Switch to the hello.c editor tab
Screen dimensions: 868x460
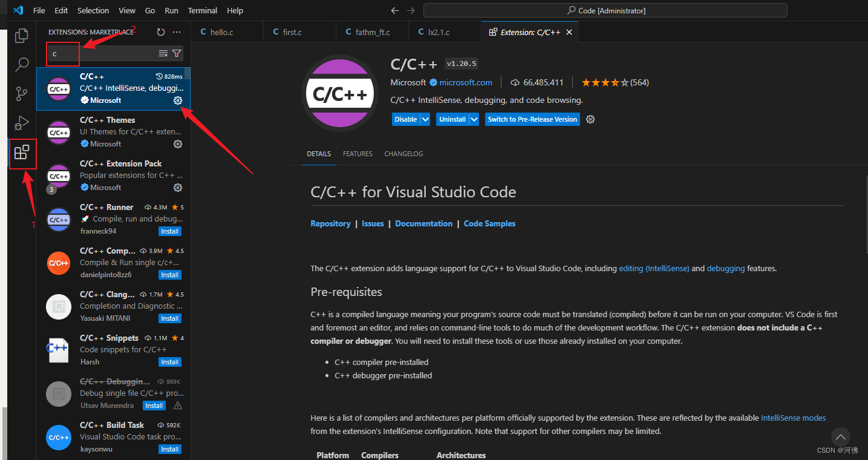pyautogui.click(x=227, y=32)
